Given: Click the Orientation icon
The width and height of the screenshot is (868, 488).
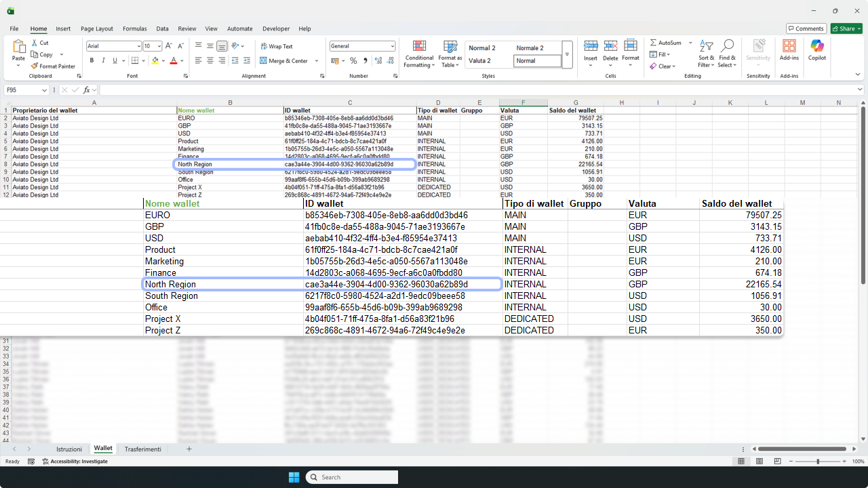Looking at the screenshot, I should click(235, 46).
